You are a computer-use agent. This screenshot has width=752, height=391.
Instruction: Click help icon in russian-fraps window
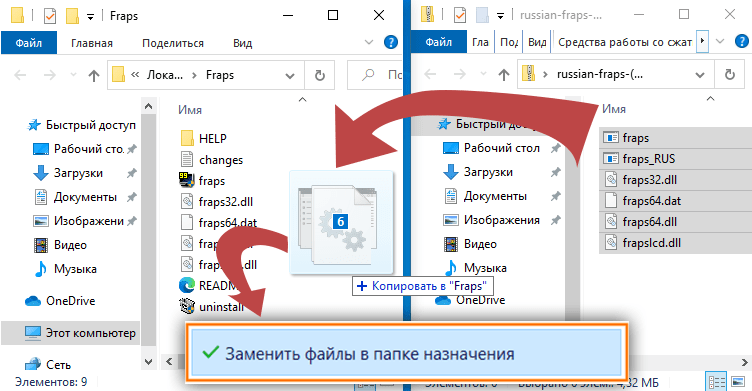pos(742,41)
